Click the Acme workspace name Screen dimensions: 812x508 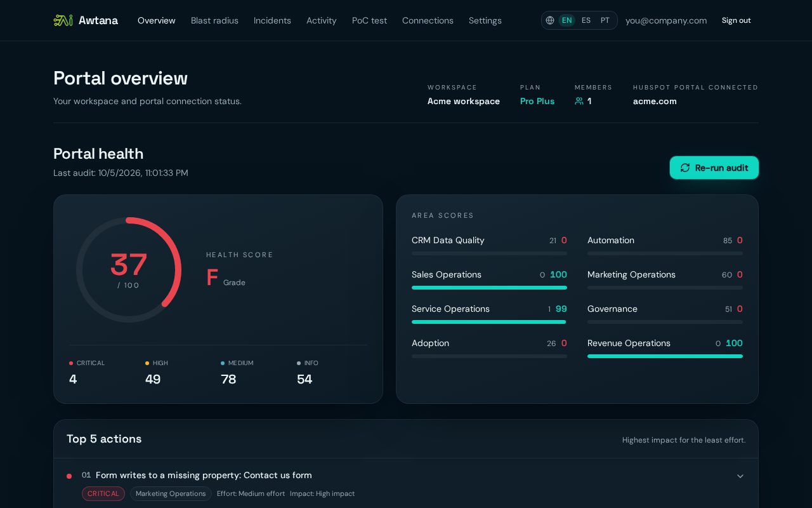[464, 101]
